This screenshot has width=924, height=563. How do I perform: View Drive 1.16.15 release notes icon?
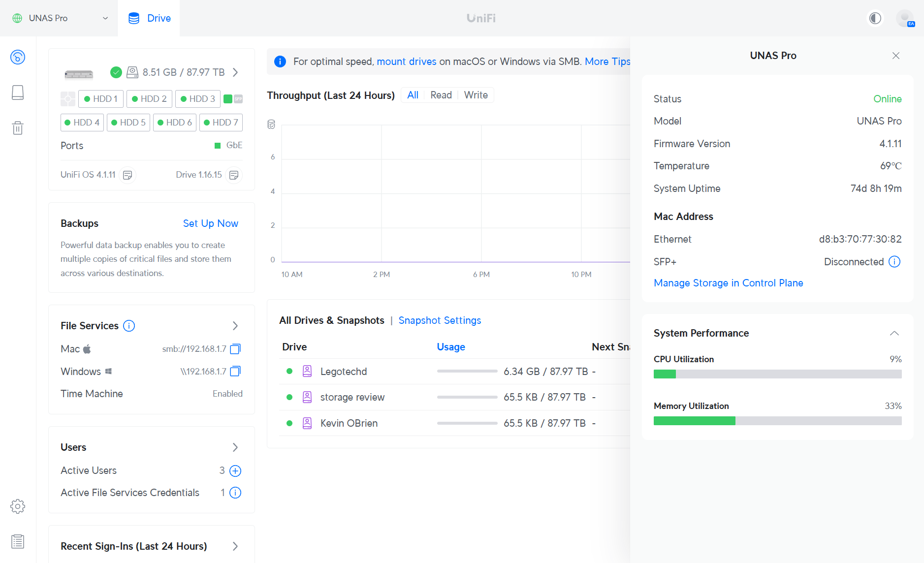(234, 175)
